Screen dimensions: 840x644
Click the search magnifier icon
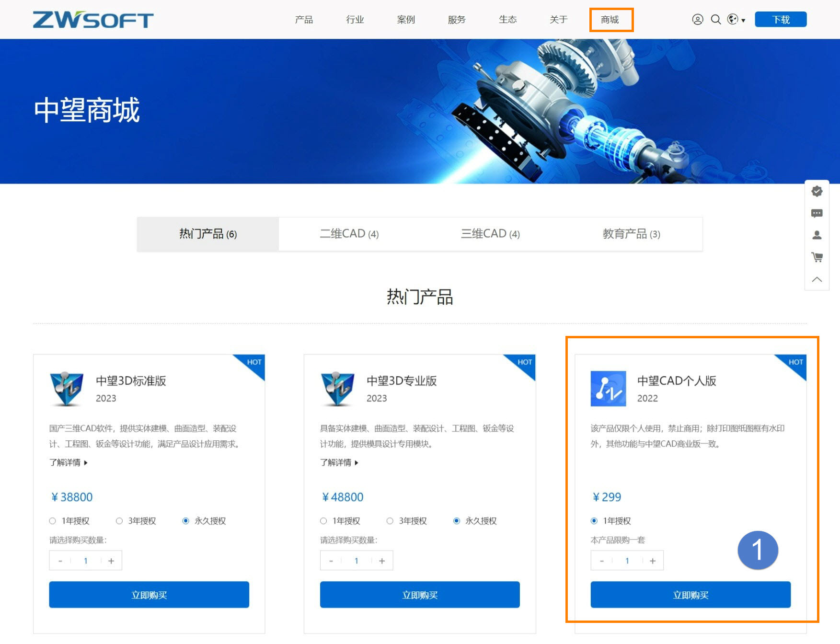coord(716,20)
